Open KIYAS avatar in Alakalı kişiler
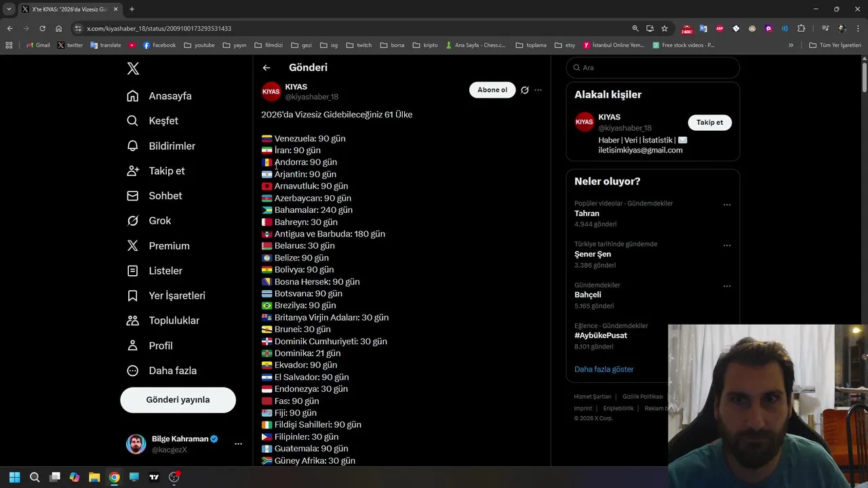This screenshot has width=868, height=488. click(x=585, y=122)
